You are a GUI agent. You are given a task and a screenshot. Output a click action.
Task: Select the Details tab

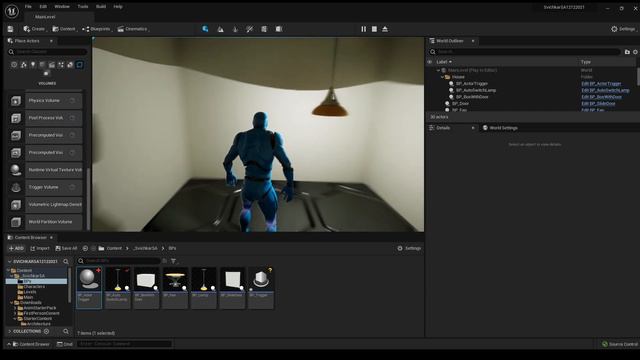click(443, 128)
